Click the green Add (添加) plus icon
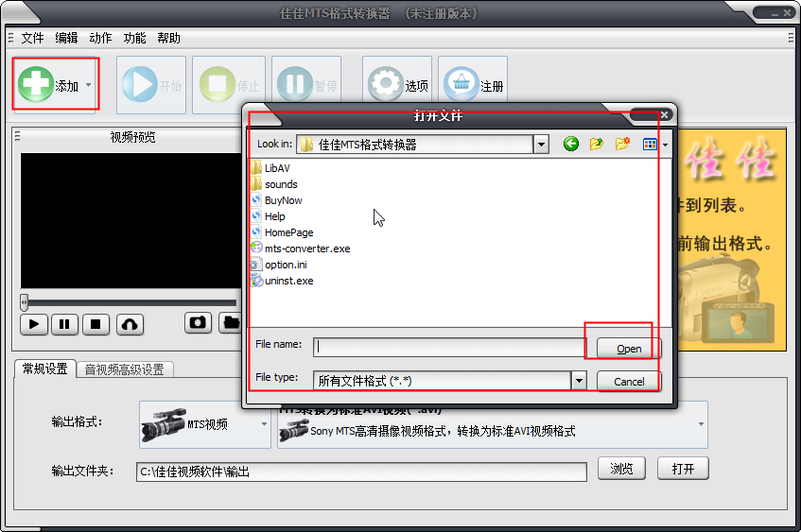The width and height of the screenshot is (801, 532). (x=35, y=84)
